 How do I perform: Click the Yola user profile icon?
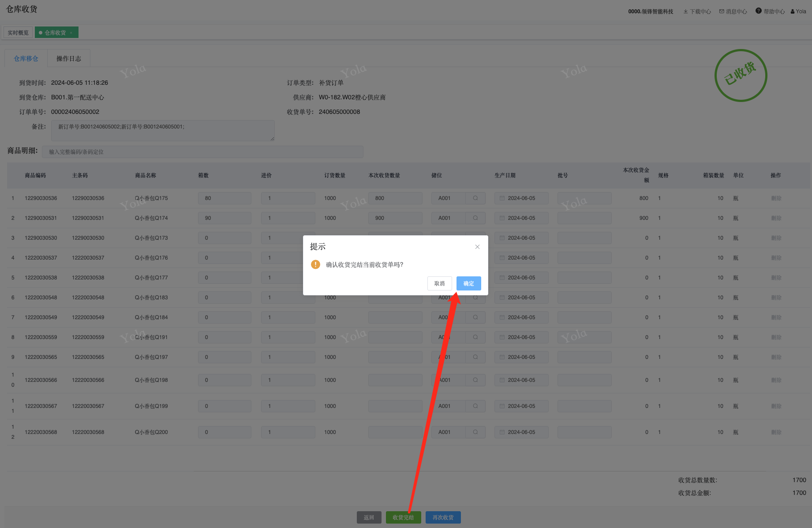[793, 11]
